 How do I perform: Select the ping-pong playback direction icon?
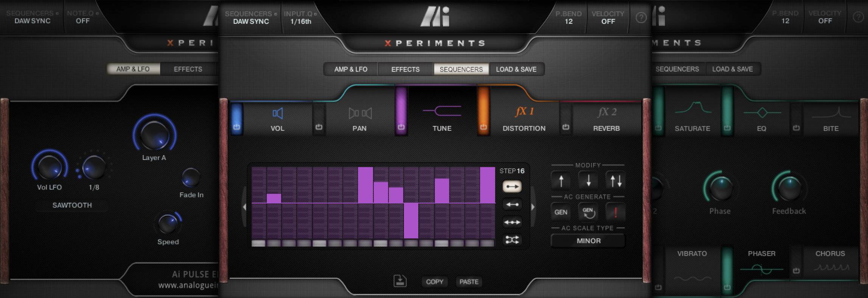512,222
